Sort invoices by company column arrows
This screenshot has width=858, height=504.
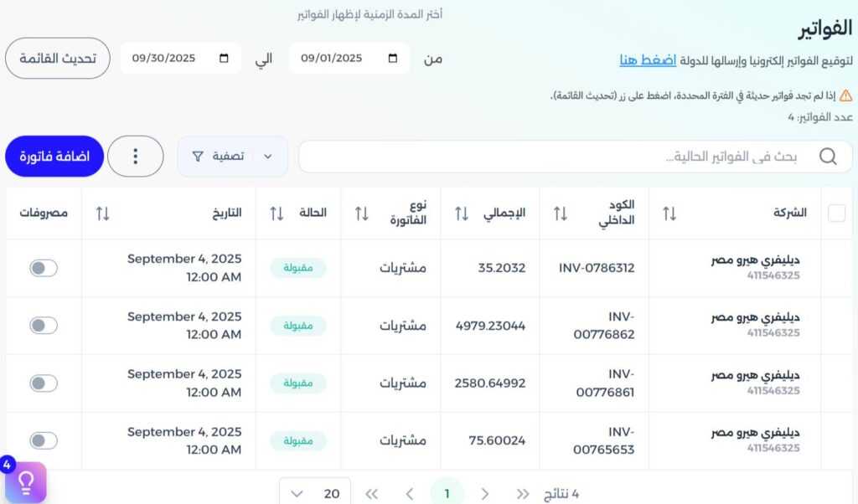(669, 213)
